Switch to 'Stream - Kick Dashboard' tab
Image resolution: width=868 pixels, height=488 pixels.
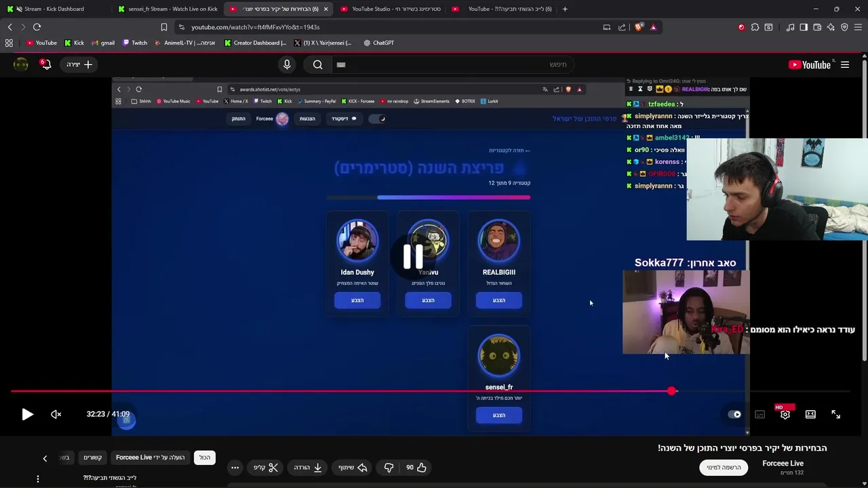pos(54,9)
